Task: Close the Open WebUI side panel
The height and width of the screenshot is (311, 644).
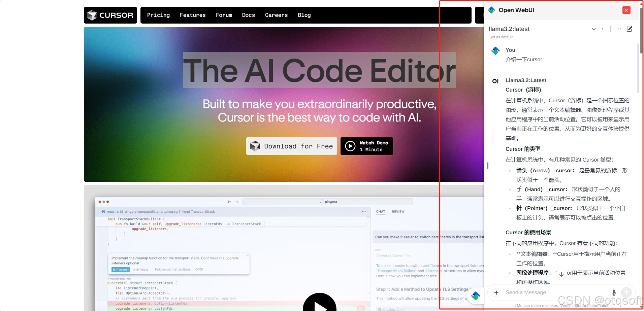Action: point(626,10)
